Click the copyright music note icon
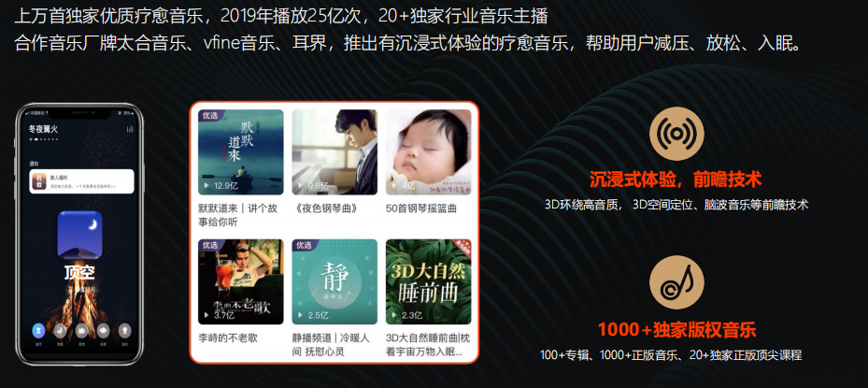The width and height of the screenshot is (868, 388). coord(676,282)
